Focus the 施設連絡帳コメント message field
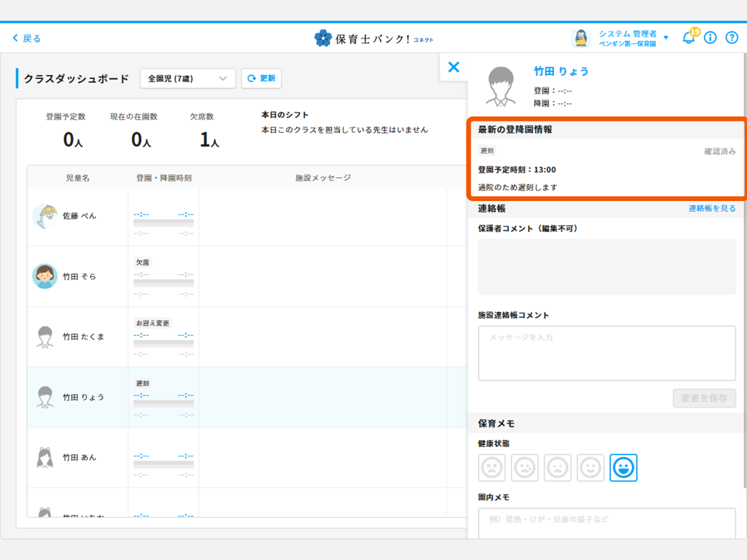Image resolution: width=747 pixels, height=560 pixels. 606,353
